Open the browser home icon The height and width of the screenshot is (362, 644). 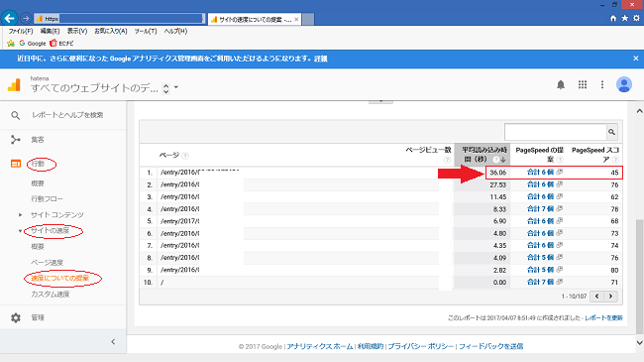[613, 19]
